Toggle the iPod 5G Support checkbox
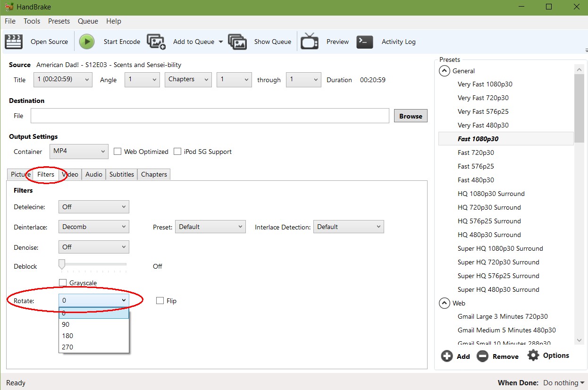 (x=177, y=152)
